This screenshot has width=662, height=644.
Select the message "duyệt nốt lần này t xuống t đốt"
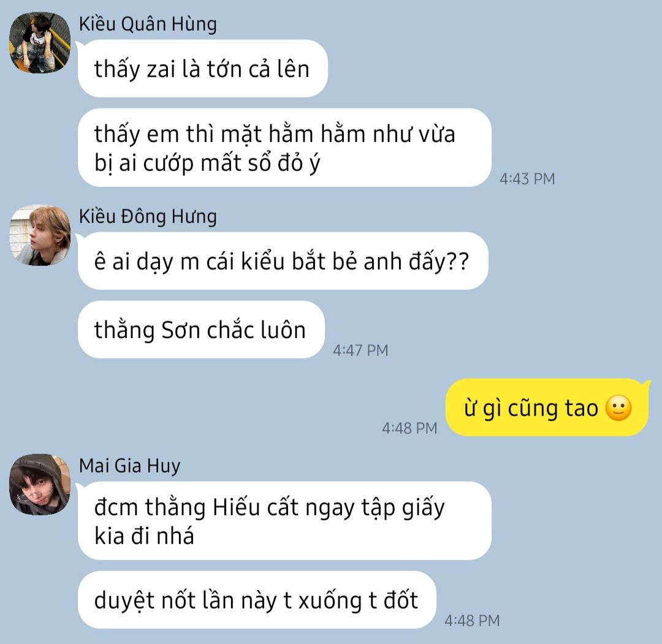pos(256,600)
